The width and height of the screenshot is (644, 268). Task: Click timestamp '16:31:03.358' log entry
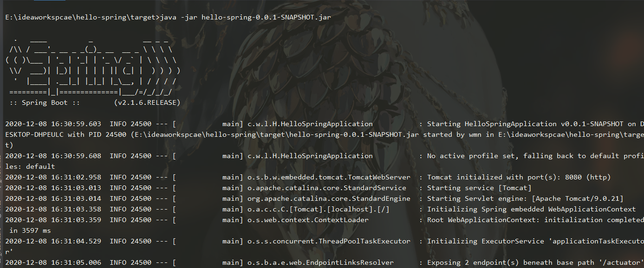[x=76, y=209]
